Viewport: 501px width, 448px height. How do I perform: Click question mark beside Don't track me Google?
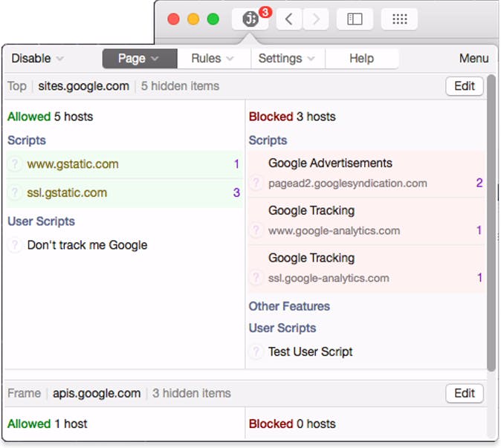pos(14,245)
